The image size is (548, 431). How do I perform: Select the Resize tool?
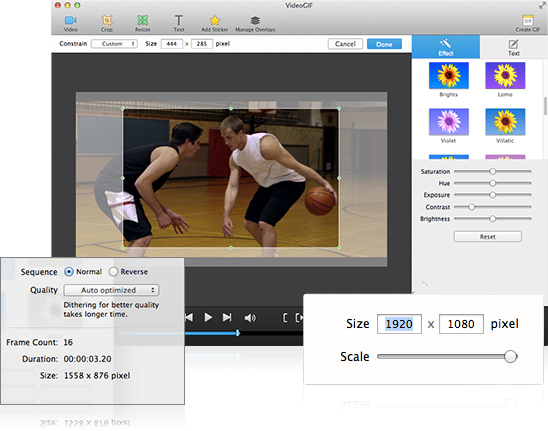(143, 23)
